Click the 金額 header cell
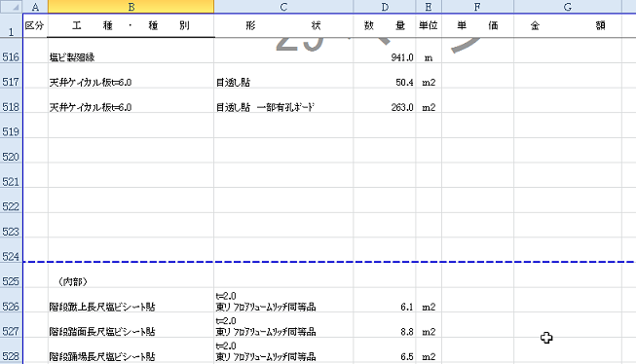Viewport: 636px width, 364px height. pos(568,26)
